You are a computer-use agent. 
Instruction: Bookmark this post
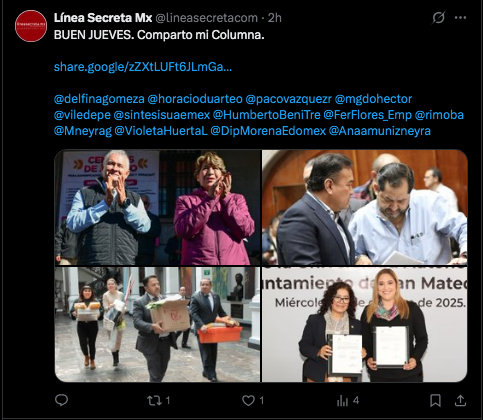(435, 400)
